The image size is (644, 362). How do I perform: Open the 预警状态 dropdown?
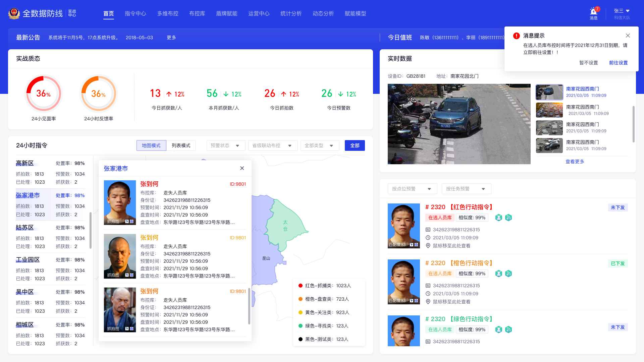click(x=226, y=145)
